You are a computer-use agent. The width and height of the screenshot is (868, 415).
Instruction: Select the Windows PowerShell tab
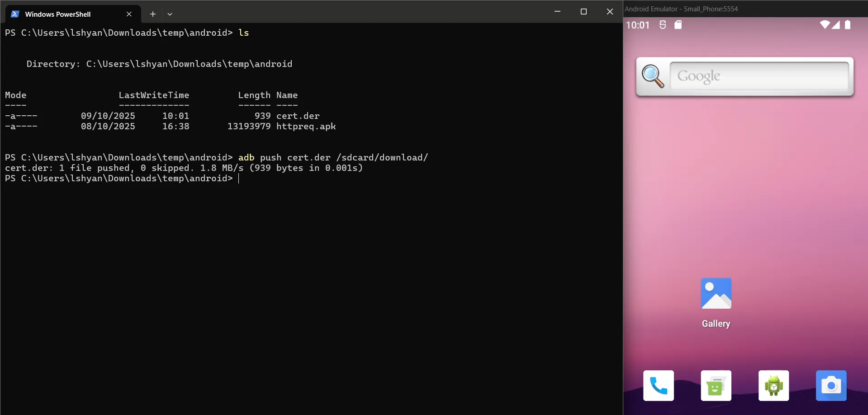point(58,14)
